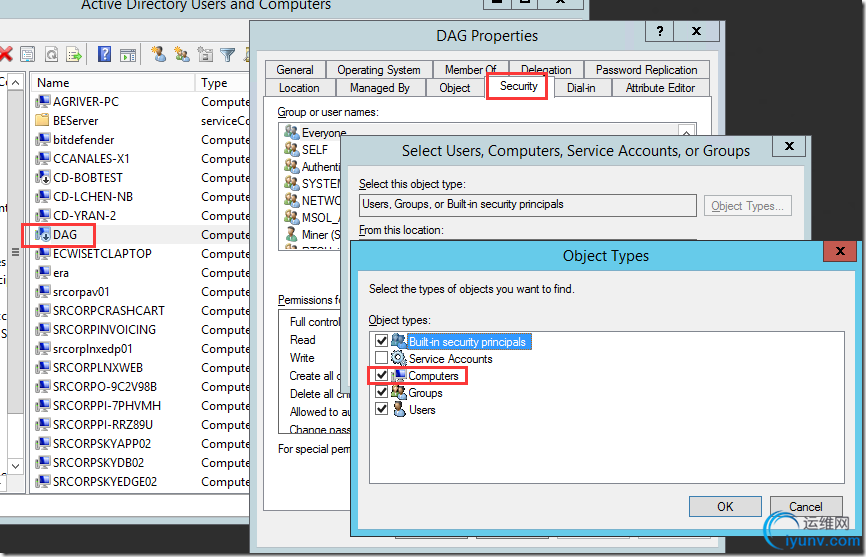
Task: Select the CD-LCHEN-NB row
Action: pos(141,197)
